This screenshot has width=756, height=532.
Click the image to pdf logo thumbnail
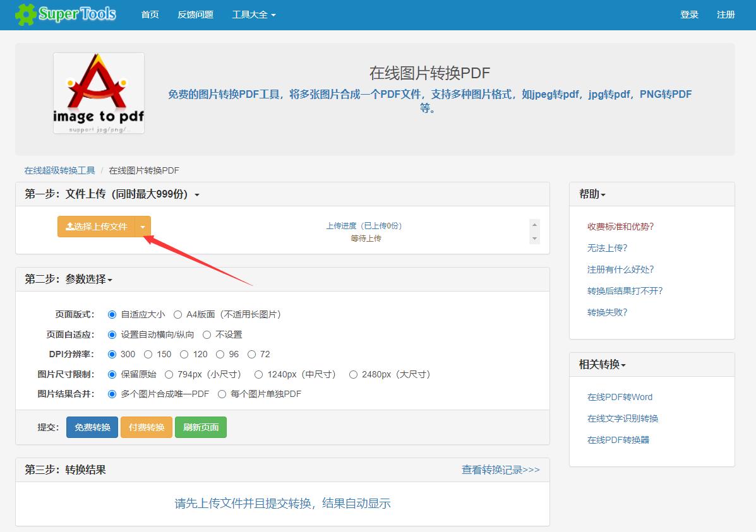(99, 93)
